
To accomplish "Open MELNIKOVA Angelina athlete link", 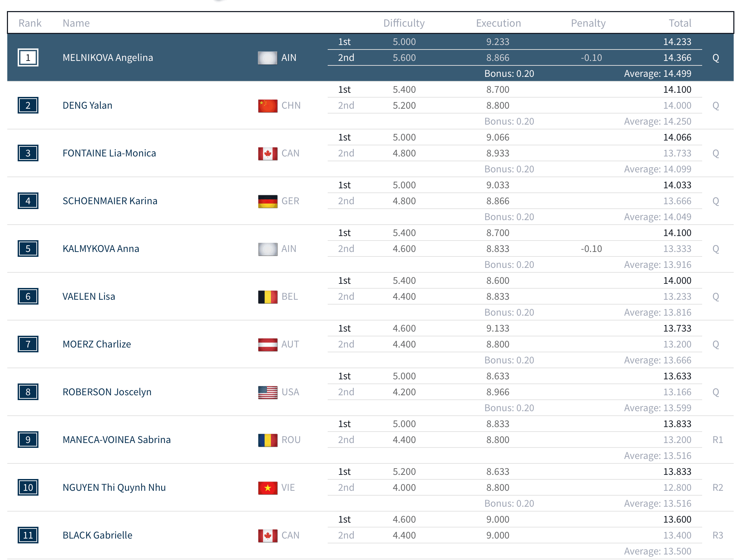I will point(108,58).
